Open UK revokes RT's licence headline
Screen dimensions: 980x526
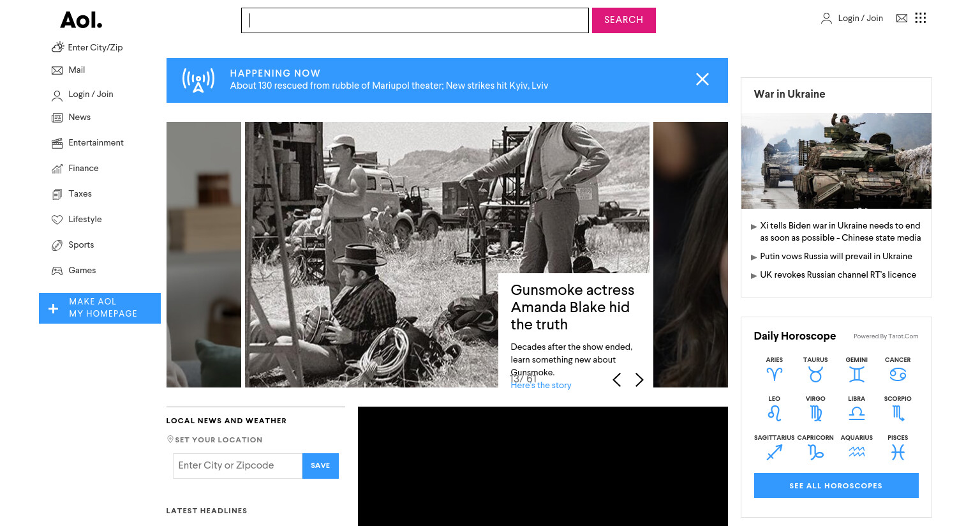coord(838,275)
